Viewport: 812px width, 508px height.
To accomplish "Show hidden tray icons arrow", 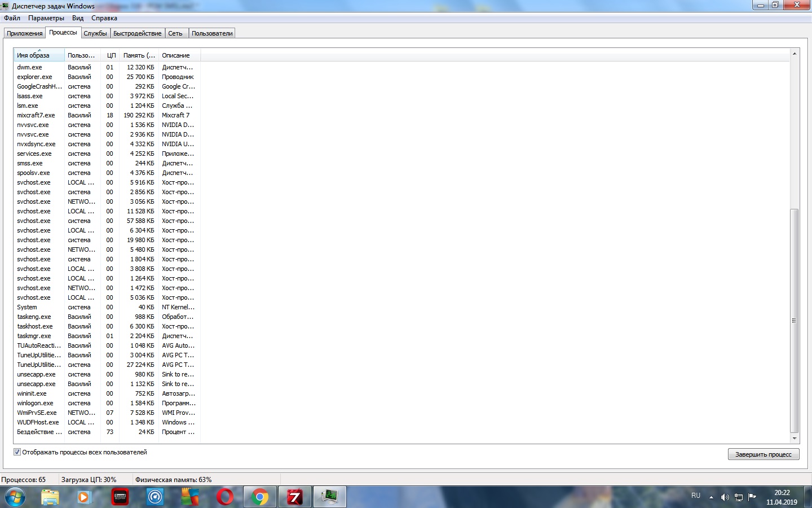I will (x=711, y=497).
